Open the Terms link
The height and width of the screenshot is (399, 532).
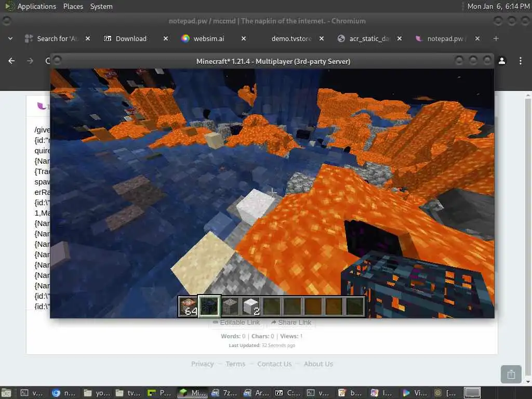tap(235, 364)
